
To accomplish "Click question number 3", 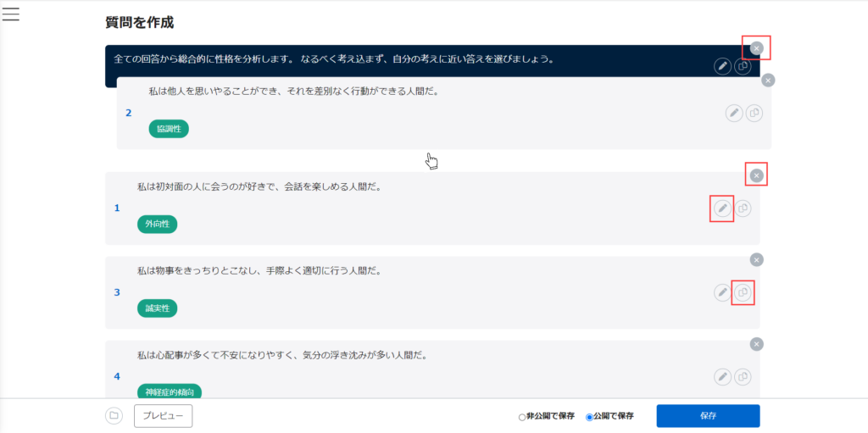I will pyautogui.click(x=117, y=292).
